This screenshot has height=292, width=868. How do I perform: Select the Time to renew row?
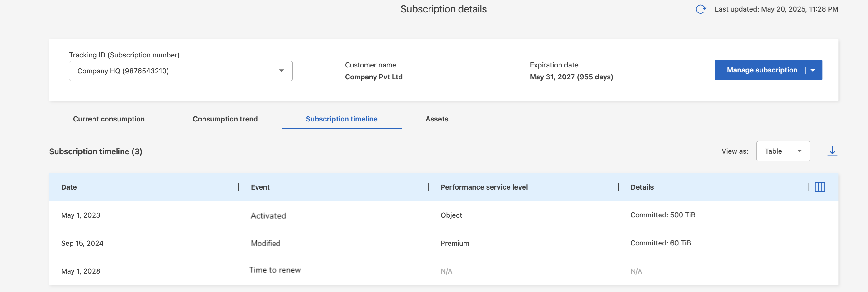[x=275, y=270]
